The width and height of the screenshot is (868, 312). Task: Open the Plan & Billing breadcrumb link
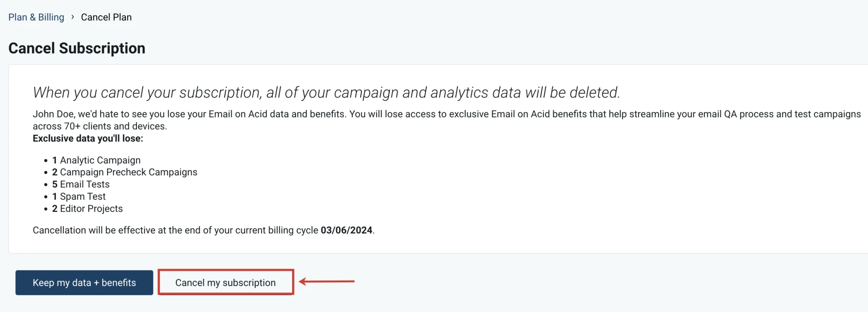(x=36, y=17)
